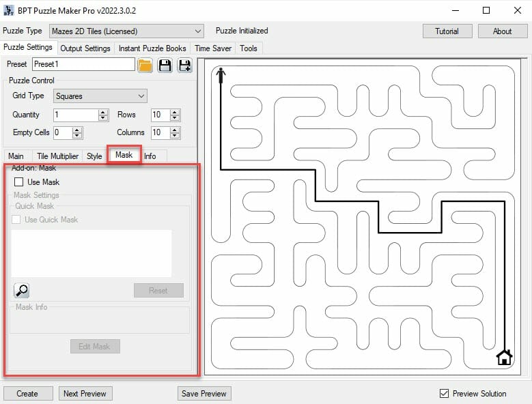Go to Instant Puzzle Books tab
Image resolution: width=532 pixels, height=404 pixels.
(152, 48)
